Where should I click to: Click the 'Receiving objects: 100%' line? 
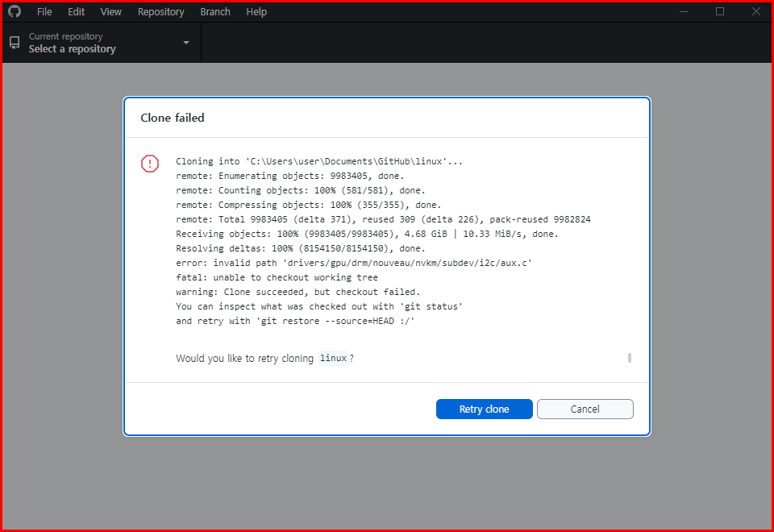[368, 234]
